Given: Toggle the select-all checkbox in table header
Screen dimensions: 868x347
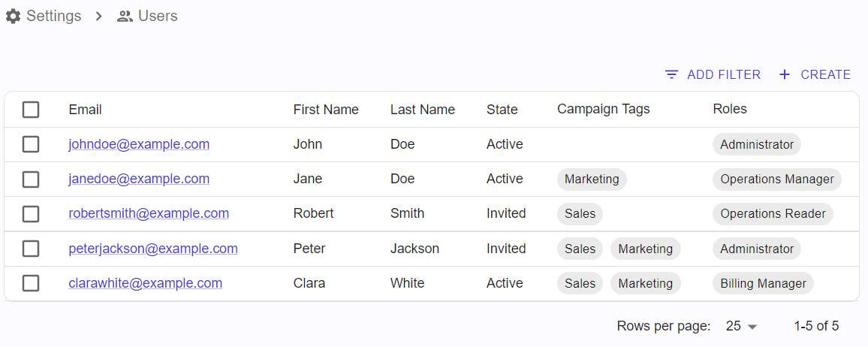Looking at the screenshot, I should [x=31, y=110].
